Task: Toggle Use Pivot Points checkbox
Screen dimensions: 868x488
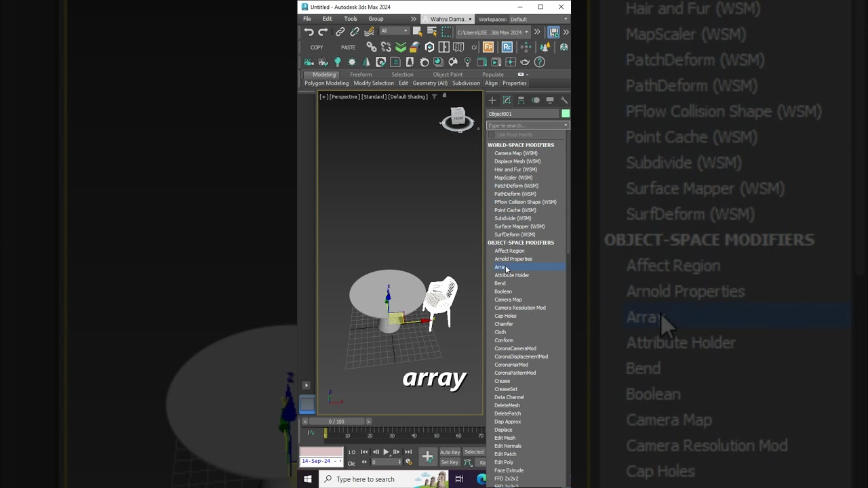Action: [x=492, y=135]
